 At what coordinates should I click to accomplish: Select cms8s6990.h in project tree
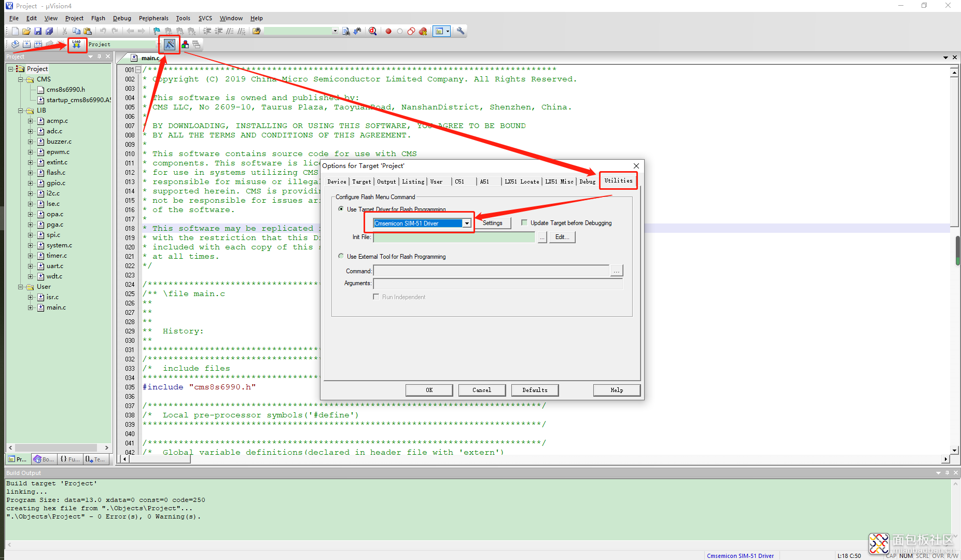(65, 90)
